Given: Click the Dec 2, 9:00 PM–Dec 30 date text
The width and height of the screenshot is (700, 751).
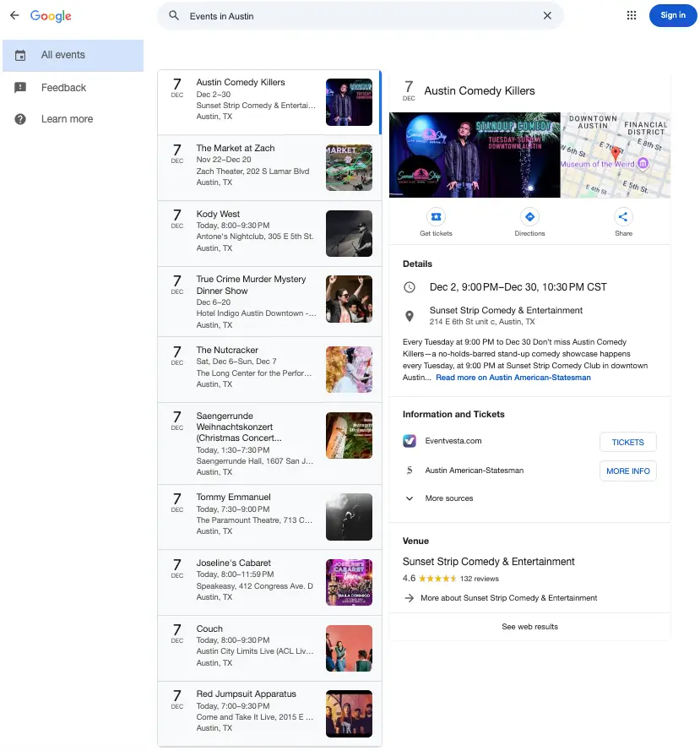Looking at the screenshot, I should (x=518, y=287).
